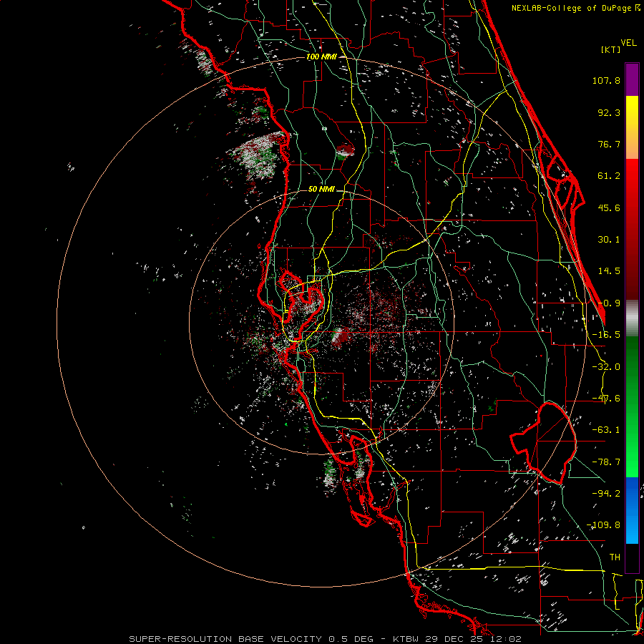The image size is (644, 644).
Task: Click the yellow segment of velocity color bar
Action: click(x=632, y=127)
